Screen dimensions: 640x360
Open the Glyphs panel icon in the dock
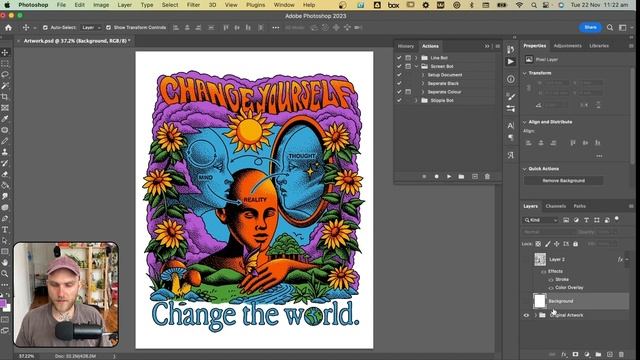[511, 155]
